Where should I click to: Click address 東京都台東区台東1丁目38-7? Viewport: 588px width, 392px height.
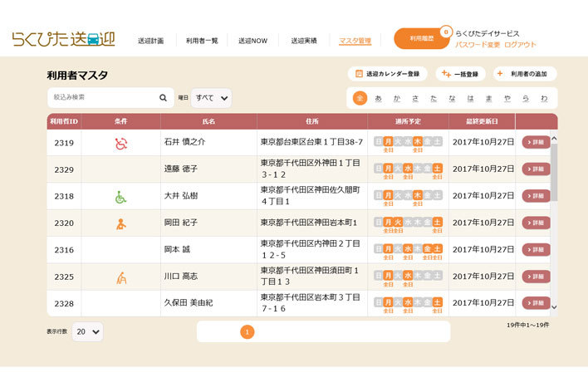point(311,142)
